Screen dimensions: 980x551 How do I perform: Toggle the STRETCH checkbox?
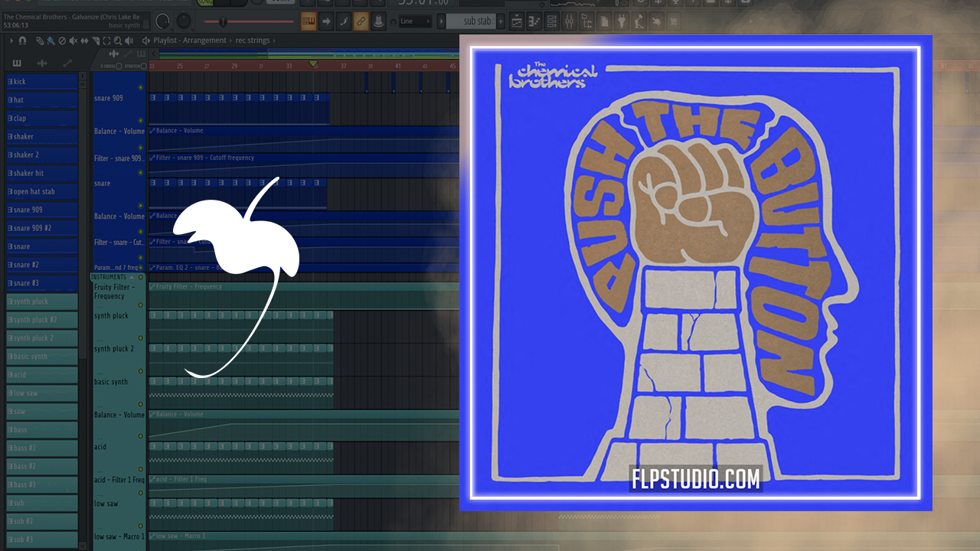point(143,67)
